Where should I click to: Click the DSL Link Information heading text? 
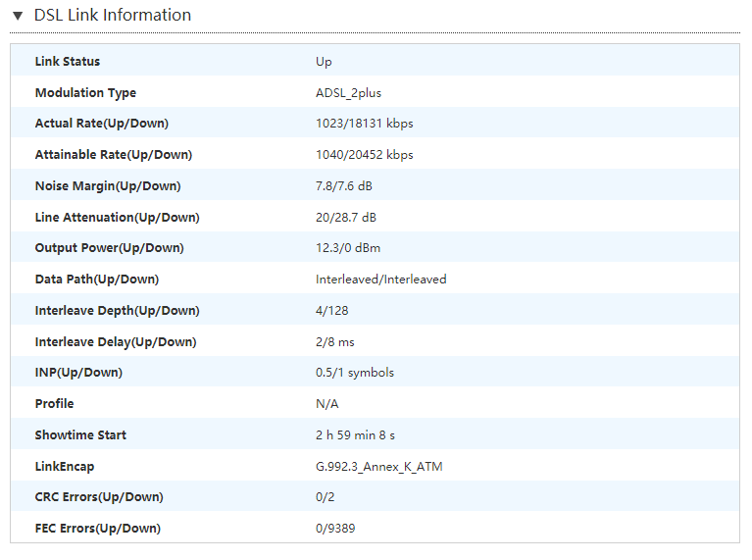pyautogui.click(x=112, y=16)
